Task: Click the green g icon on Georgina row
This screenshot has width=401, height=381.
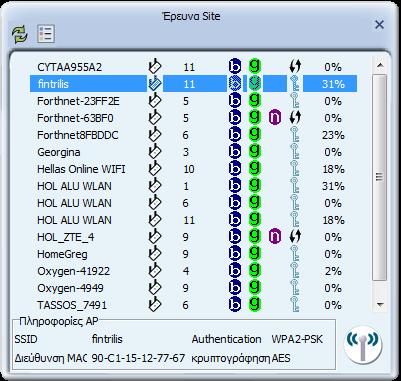Action: point(255,152)
